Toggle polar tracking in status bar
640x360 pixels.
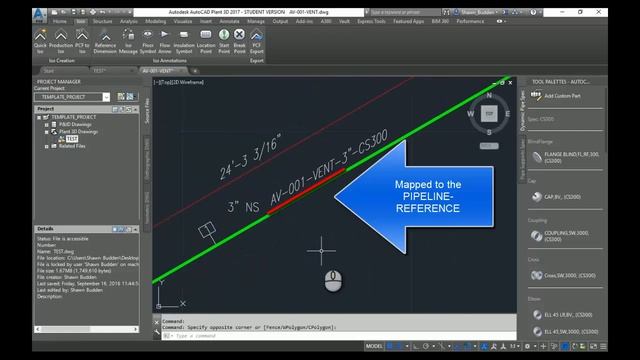[x=426, y=346]
